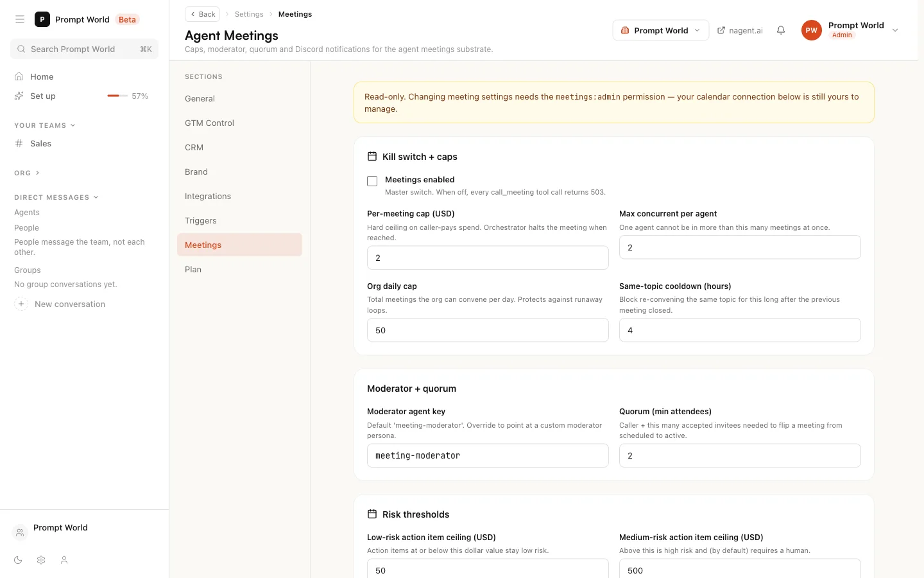This screenshot has width=924, height=578.
Task: Click the PW avatar circle
Action: point(812,30)
